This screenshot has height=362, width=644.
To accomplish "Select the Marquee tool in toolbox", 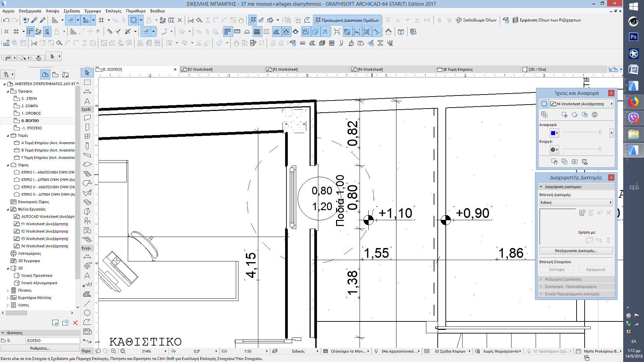I will tap(87, 82).
